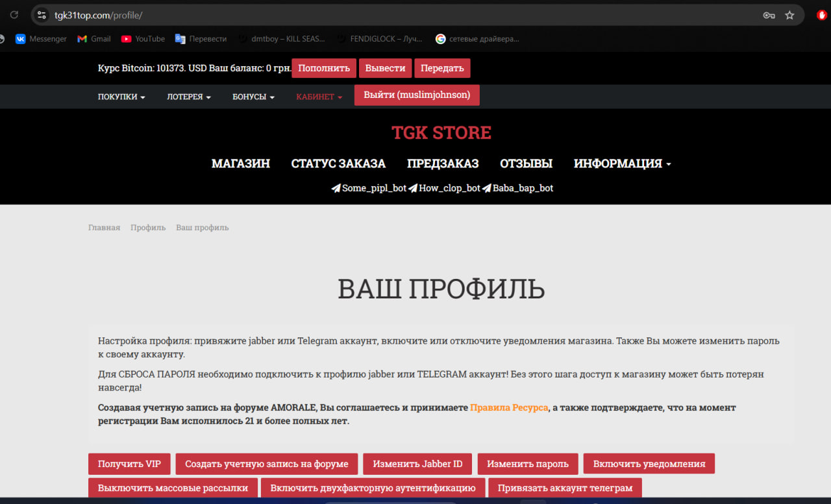Click the Курс Bitcoin: 101373. USD text
Image resolution: width=831 pixels, height=504 pixels.
(152, 68)
